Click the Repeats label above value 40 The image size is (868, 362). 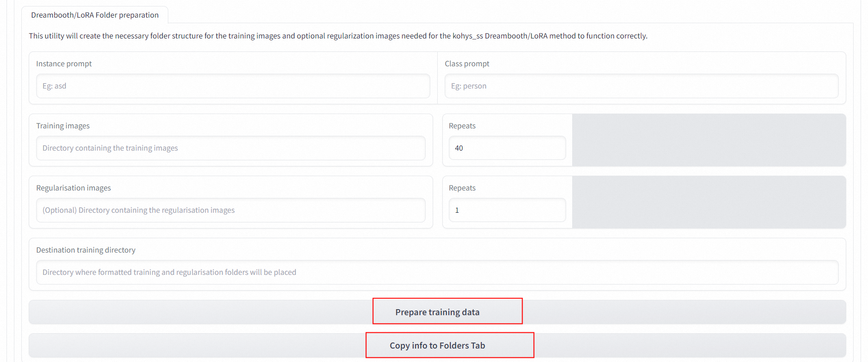click(462, 126)
